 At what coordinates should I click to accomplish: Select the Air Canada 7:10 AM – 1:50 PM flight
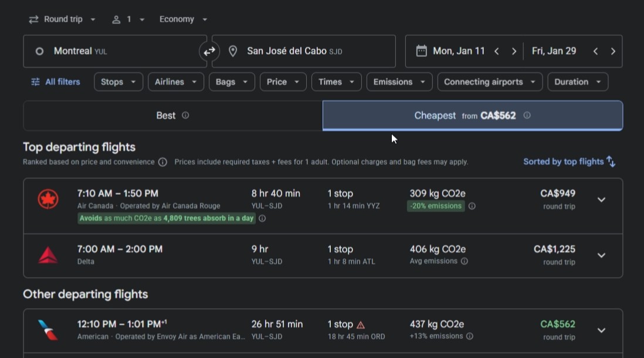(x=323, y=206)
